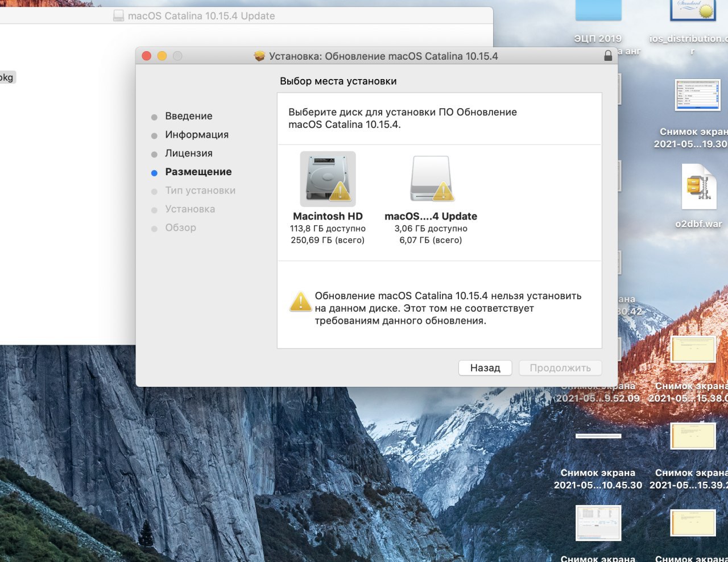Viewport: 728px width, 562px height.
Task: Click the Macintosh HD label
Action: tap(328, 216)
